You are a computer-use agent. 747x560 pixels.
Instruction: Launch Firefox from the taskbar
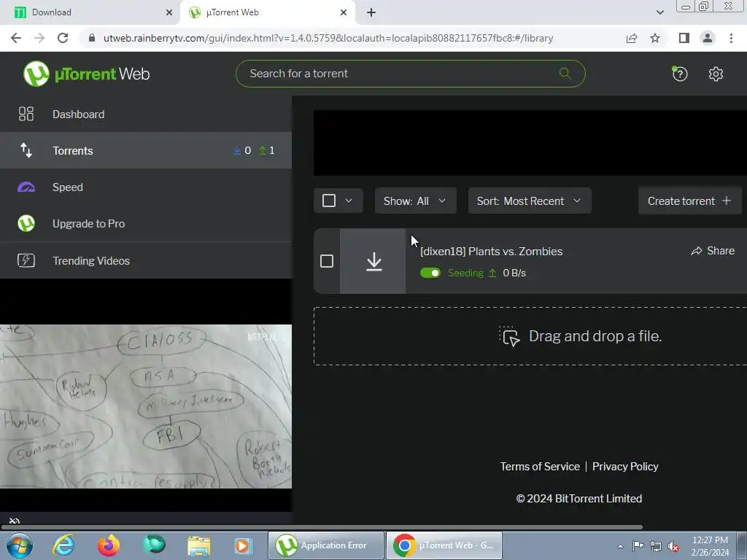click(x=109, y=545)
